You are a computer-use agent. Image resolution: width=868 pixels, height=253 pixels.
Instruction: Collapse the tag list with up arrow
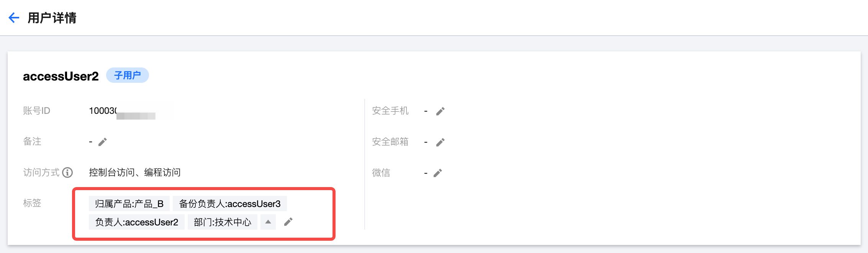pos(268,222)
